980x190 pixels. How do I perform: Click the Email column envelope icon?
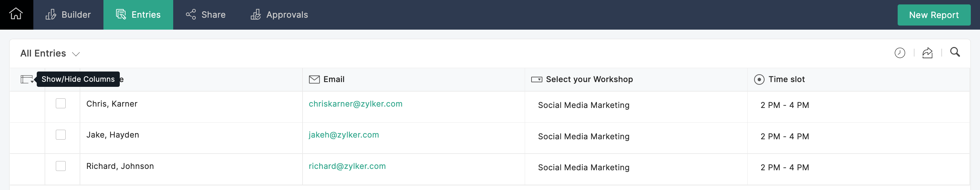tap(314, 79)
